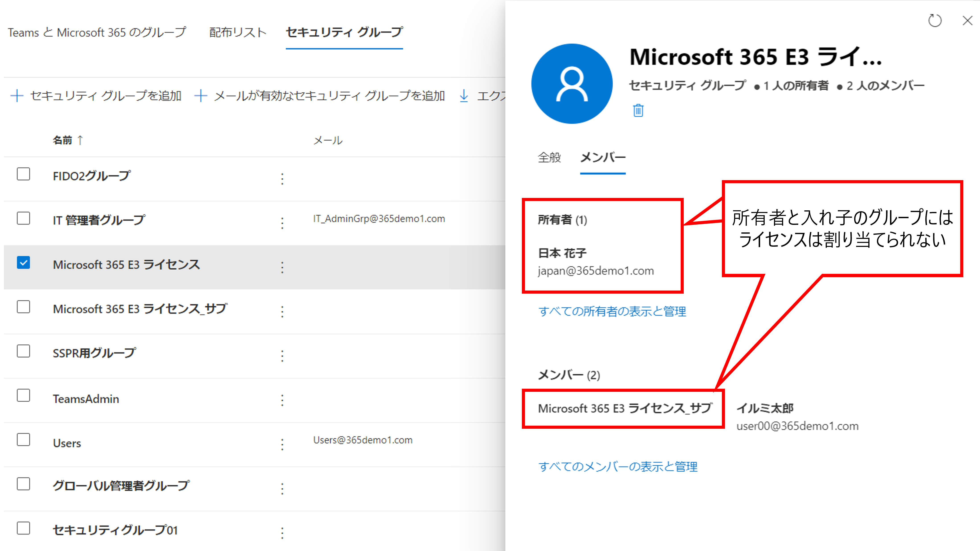Check the セキュリティグループ01 checkbox
This screenshot has height=551, width=980.
pyautogui.click(x=24, y=528)
